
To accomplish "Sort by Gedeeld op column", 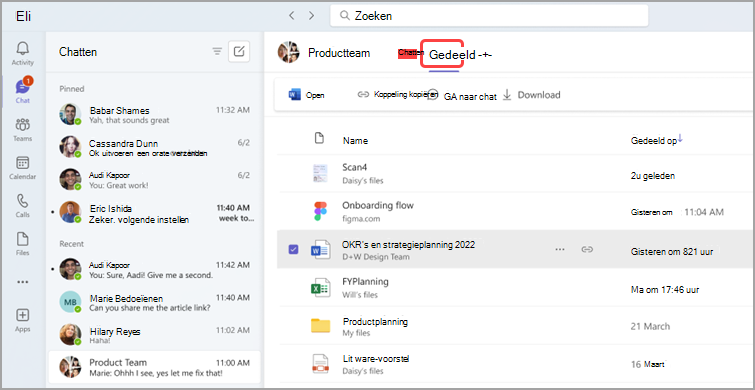I will click(x=657, y=140).
